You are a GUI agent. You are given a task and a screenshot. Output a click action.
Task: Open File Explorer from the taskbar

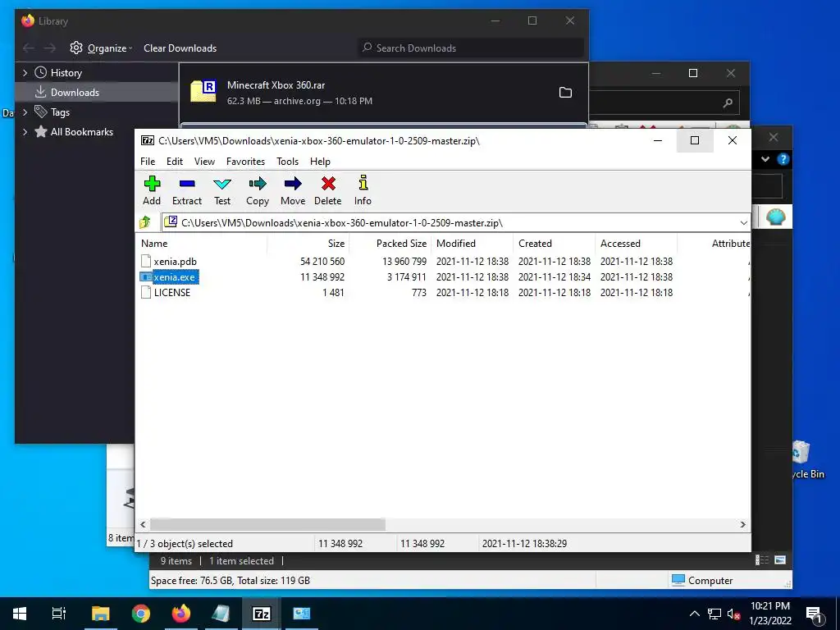tap(100, 614)
